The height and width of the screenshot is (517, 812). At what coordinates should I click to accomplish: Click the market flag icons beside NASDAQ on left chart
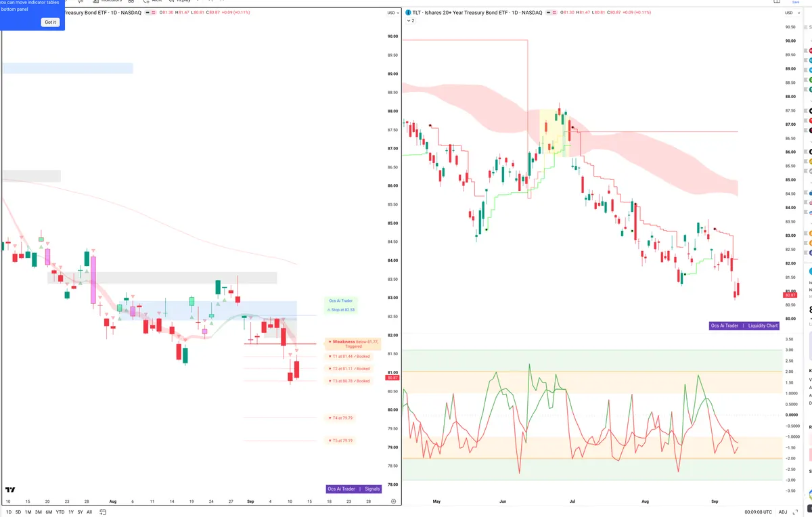[149, 12]
